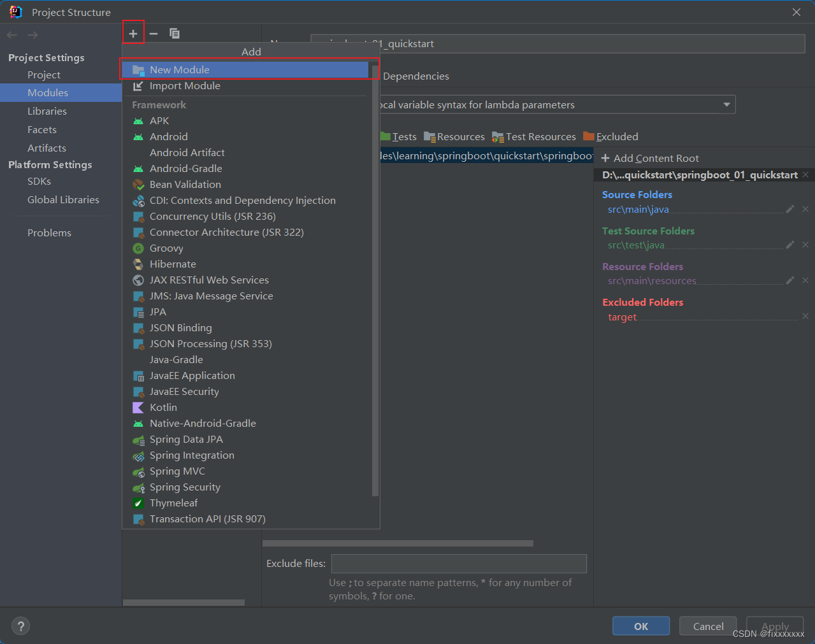The image size is (815, 644).
Task: Add Android framework
Action: coord(245,136)
